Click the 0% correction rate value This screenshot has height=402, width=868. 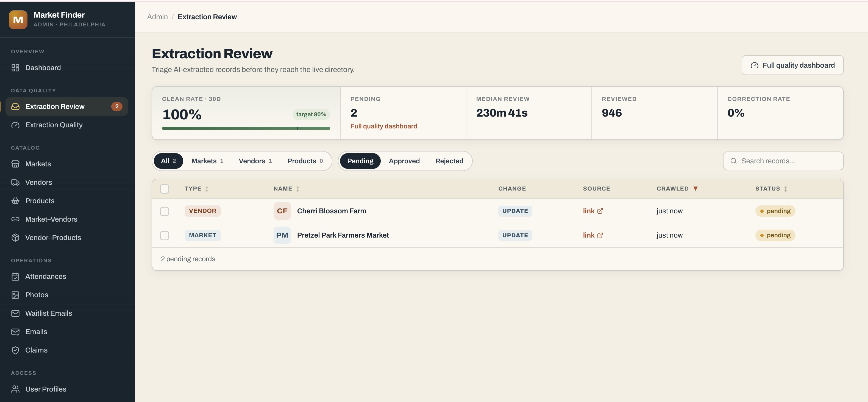[x=736, y=113]
